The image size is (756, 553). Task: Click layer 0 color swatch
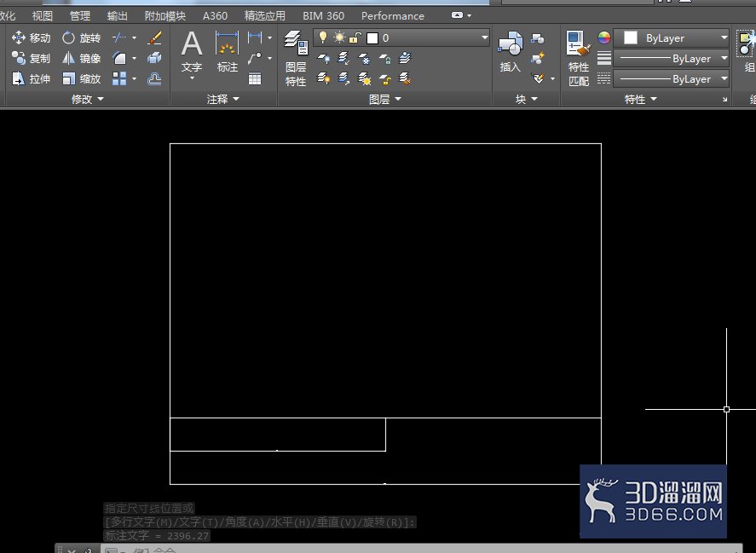[x=372, y=38]
